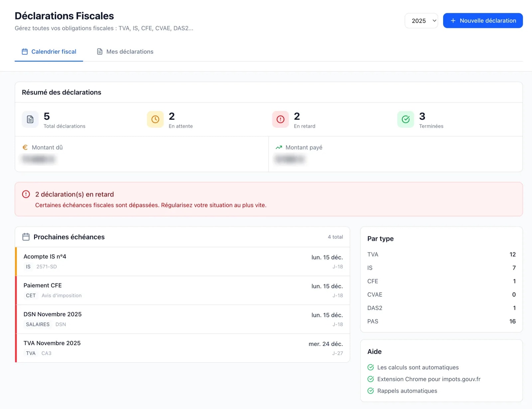Switch to the Calendrier fiscal tab
The image size is (532, 409).
49,52
